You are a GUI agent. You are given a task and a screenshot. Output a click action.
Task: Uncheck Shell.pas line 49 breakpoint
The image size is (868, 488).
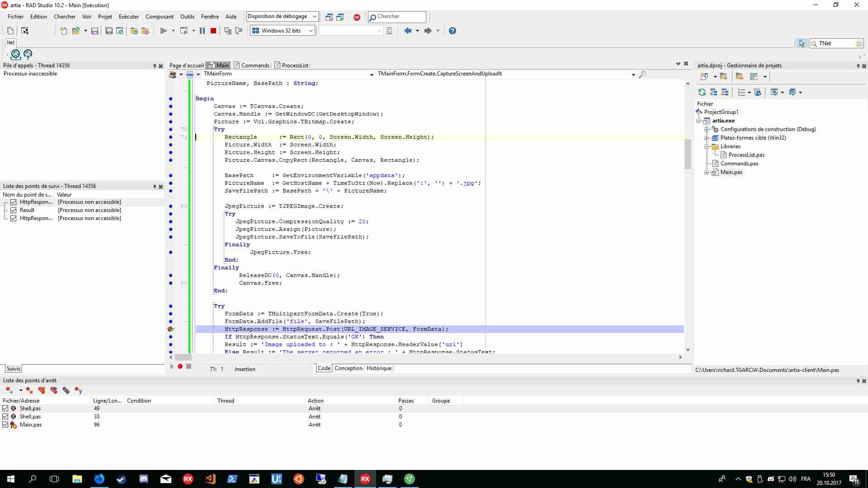(x=5, y=408)
